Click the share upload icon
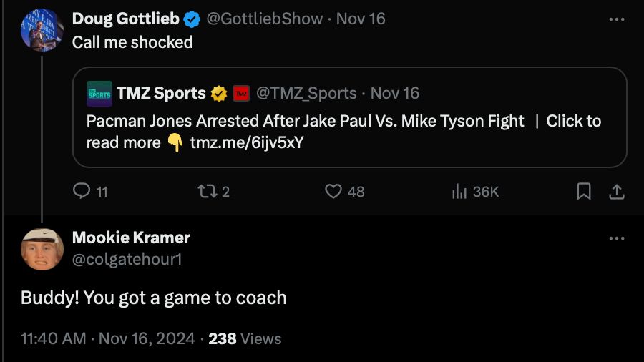The height and width of the screenshot is (362, 644). pyautogui.click(x=616, y=191)
